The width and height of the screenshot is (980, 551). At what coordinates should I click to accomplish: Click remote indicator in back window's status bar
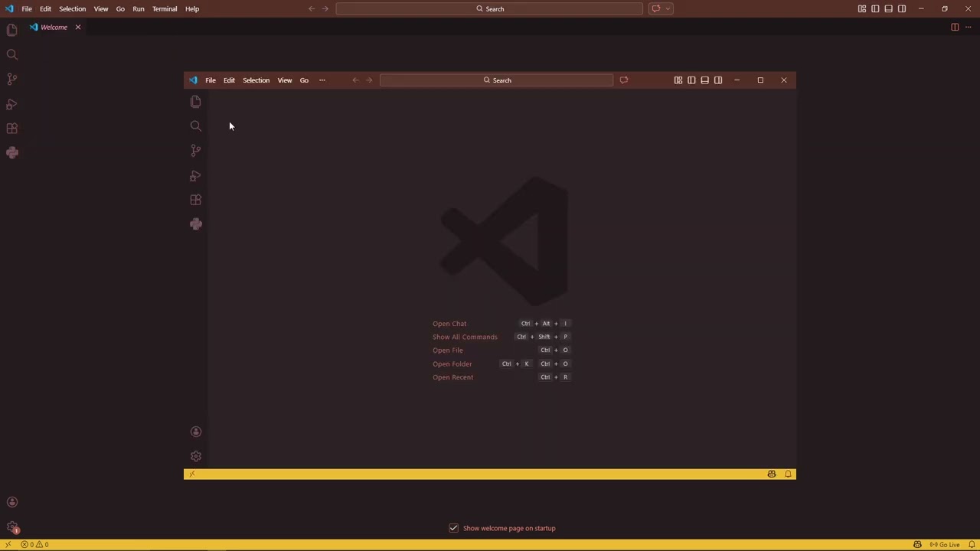[x=8, y=545]
